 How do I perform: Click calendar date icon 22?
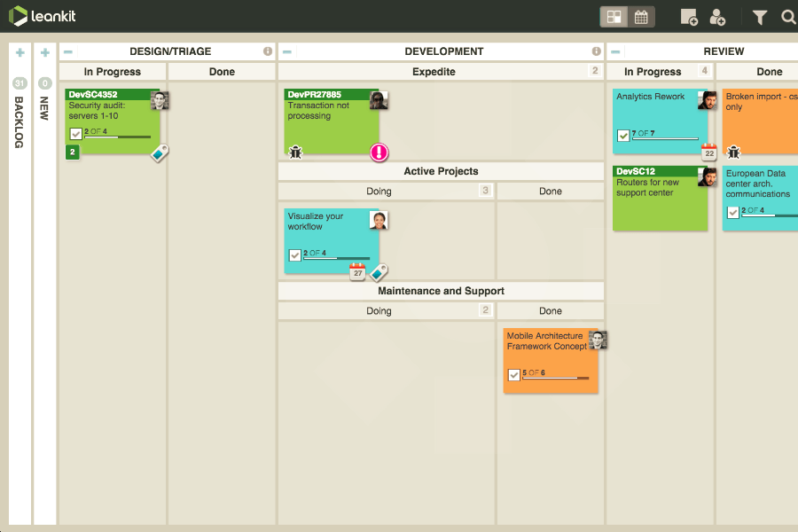(709, 153)
